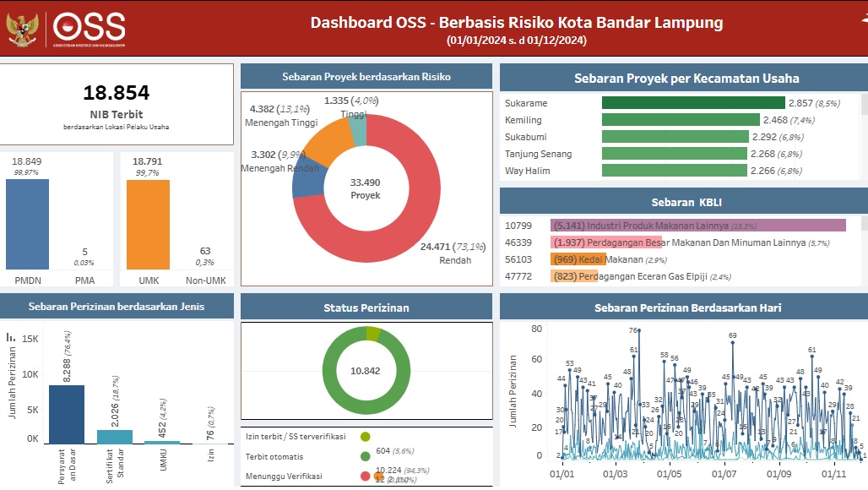Click the red Menunggu Verifikasi legend dot

click(365, 476)
